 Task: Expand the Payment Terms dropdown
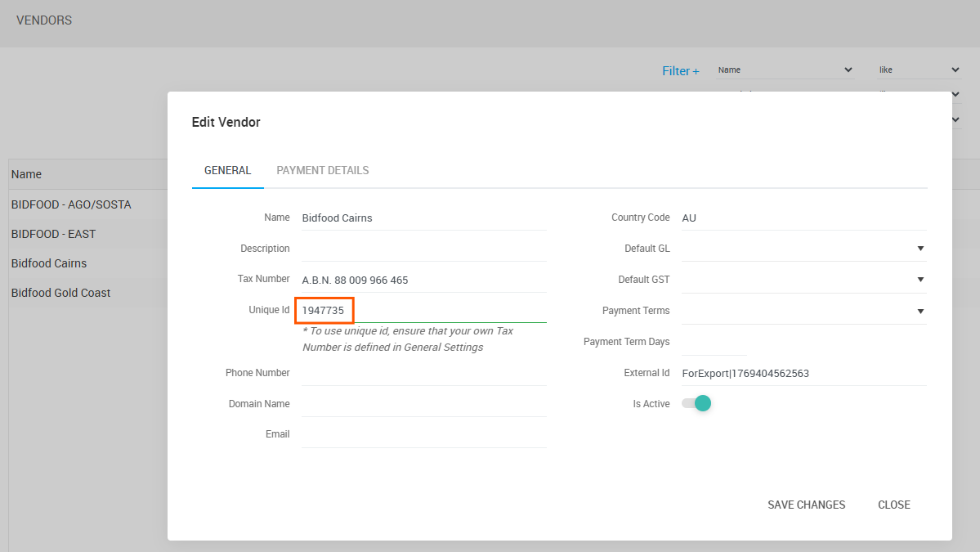pos(803,312)
